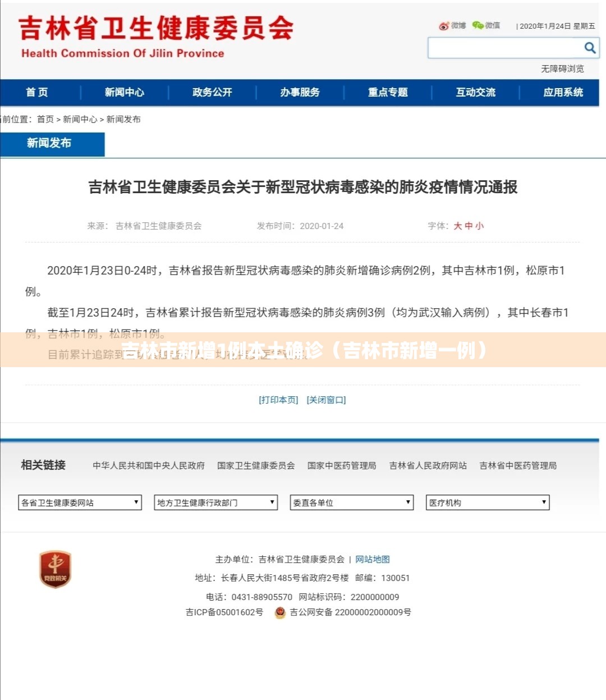Expand the 委直各单位 dropdown
This screenshot has height=700, width=606.
[x=352, y=502]
